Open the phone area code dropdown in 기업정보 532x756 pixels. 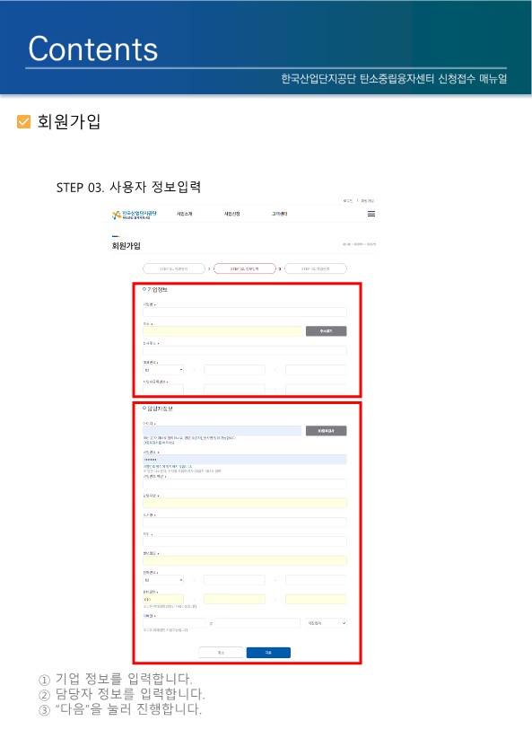(x=163, y=370)
